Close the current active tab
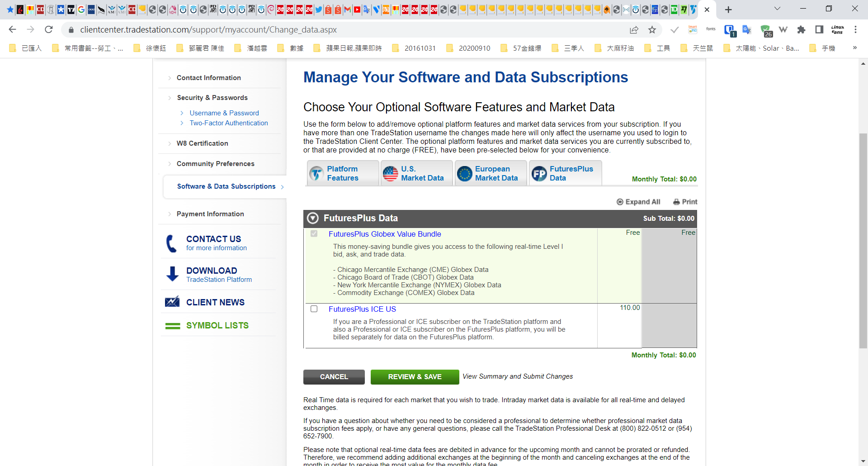 (707, 10)
